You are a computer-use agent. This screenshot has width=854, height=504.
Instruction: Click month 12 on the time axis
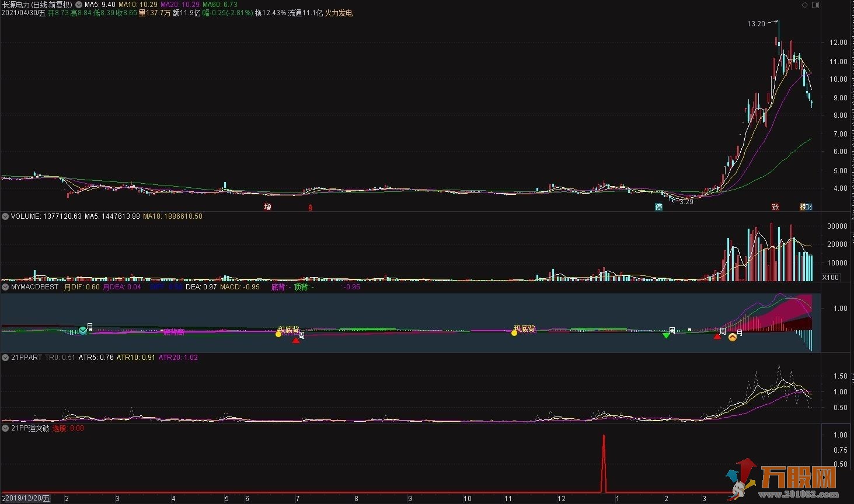(x=562, y=499)
